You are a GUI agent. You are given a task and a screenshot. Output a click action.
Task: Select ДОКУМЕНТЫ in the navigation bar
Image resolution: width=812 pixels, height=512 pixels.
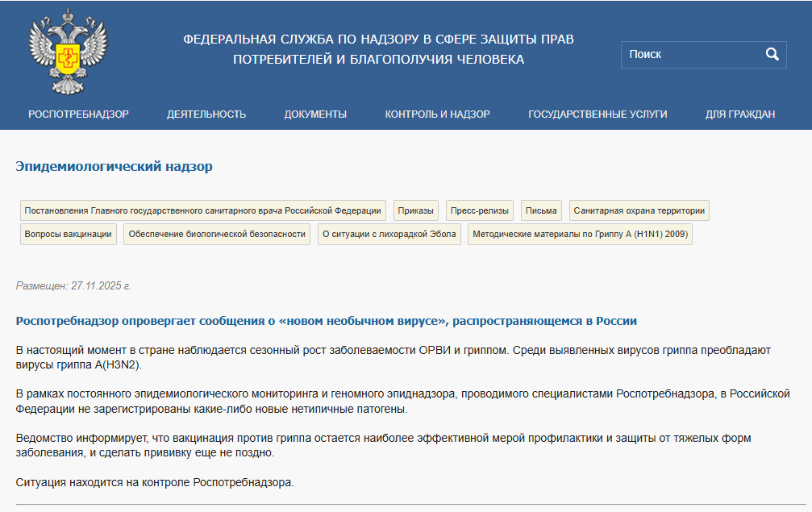[x=315, y=114]
